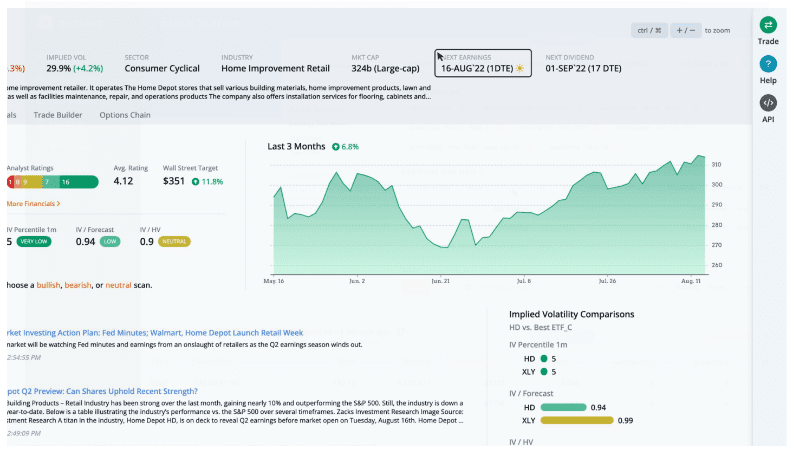
Task: Click the Next Earnings date box
Action: point(483,63)
